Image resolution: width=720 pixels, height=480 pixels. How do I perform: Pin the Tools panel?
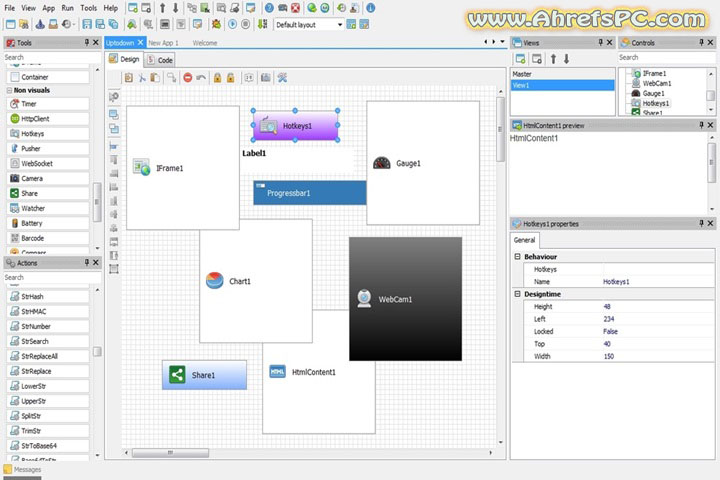click(x=86, y=42)
